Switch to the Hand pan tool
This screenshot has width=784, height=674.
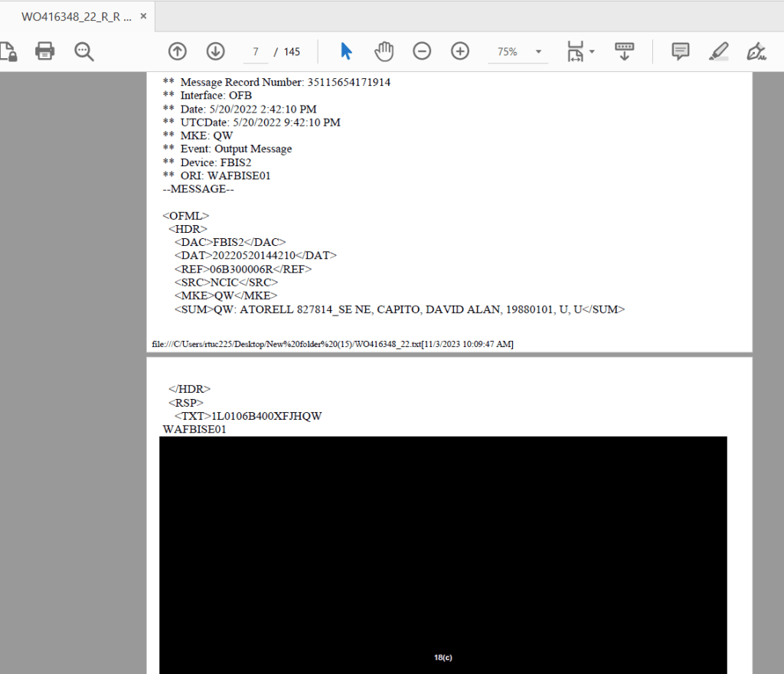384,51
